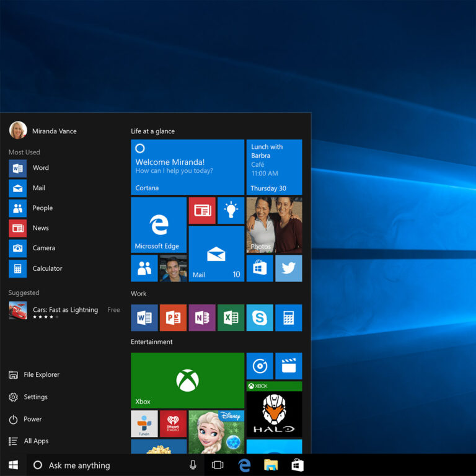The width and height of the screenshot is (476, 476).
Task: Launch Camera from the Most Used list
Action: pos(32,249)
